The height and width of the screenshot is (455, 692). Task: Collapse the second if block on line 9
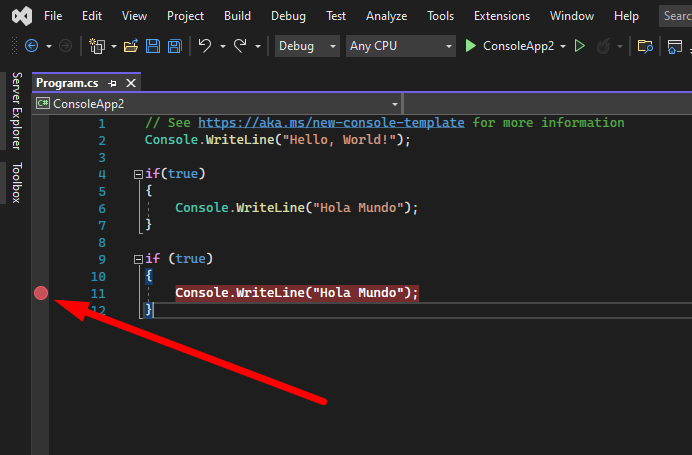click(x=137, y=259)
